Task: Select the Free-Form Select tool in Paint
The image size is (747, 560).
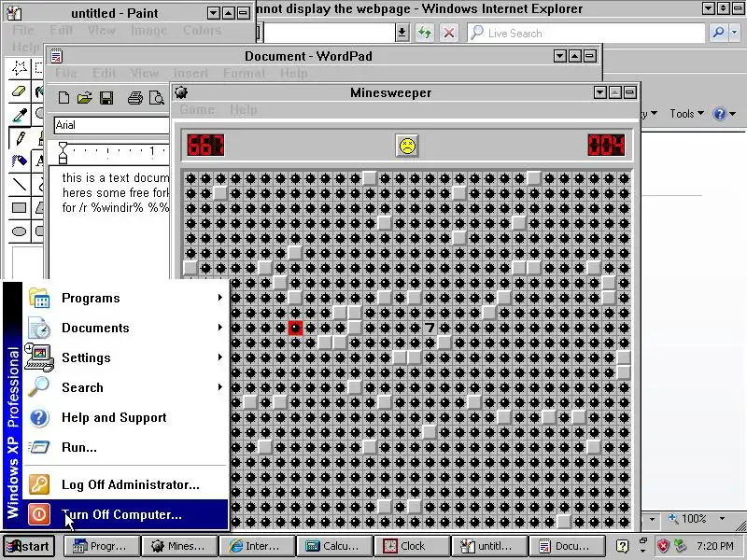Action: [20, 68]
